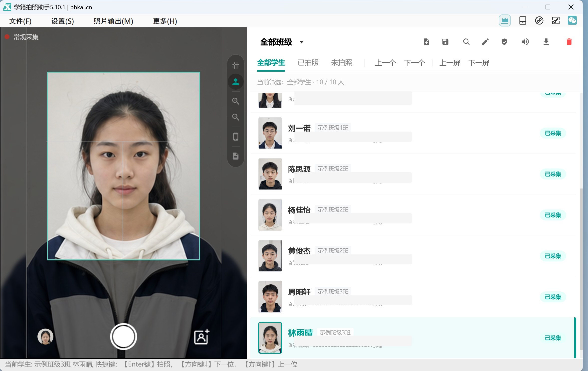Click the 已采集 badge for 林雨晴
The image size is (588, 371).
553,338
